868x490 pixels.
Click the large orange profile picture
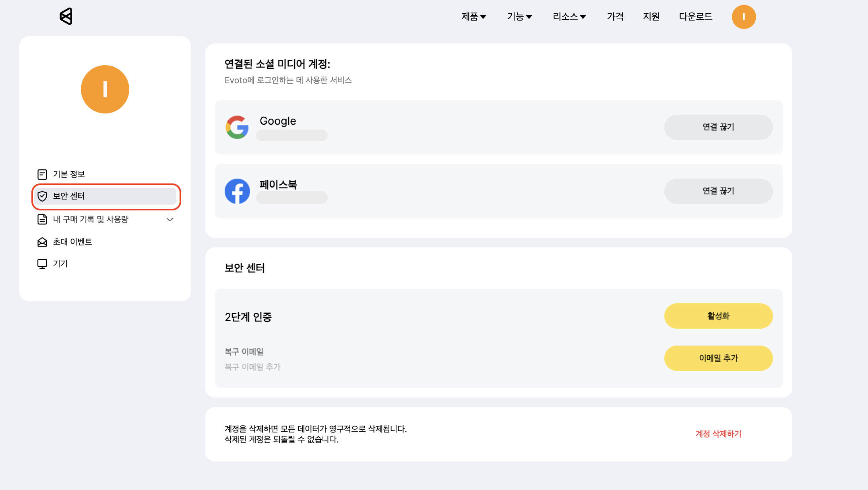[105, 89]
